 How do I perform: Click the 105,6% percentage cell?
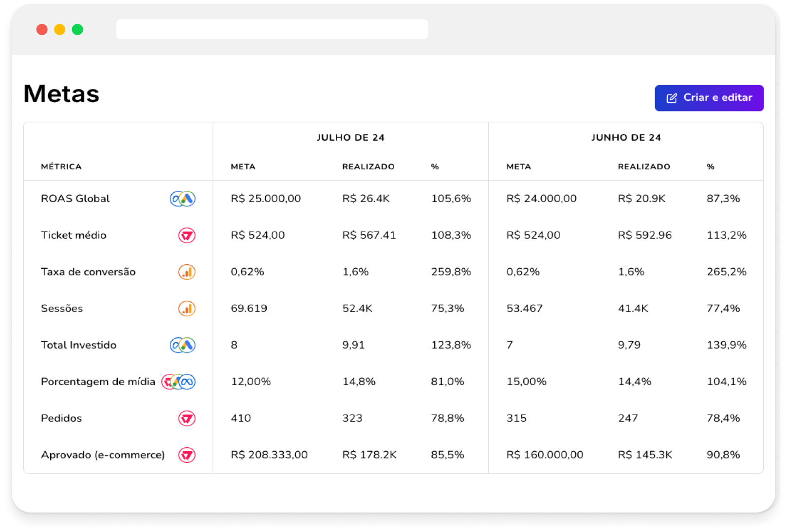tap(451, 199)
